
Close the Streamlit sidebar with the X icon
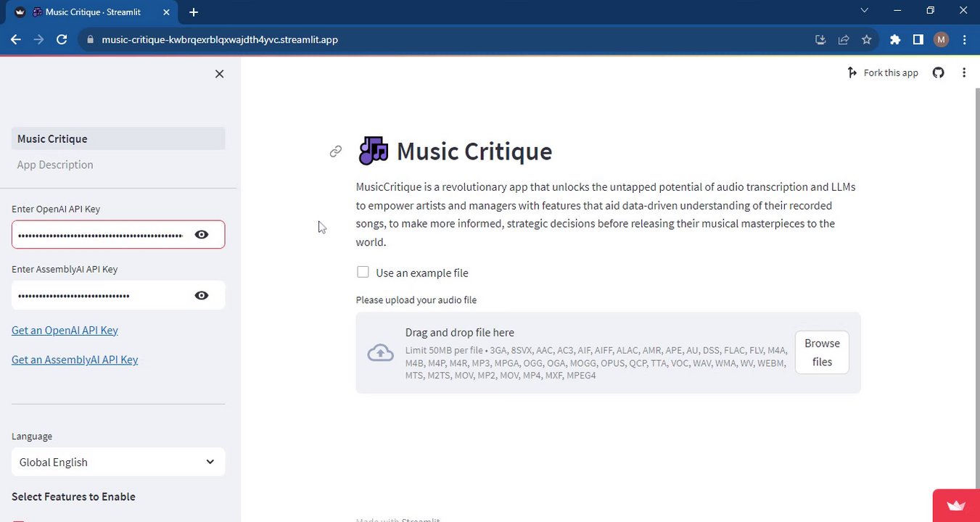click(219, 74)
